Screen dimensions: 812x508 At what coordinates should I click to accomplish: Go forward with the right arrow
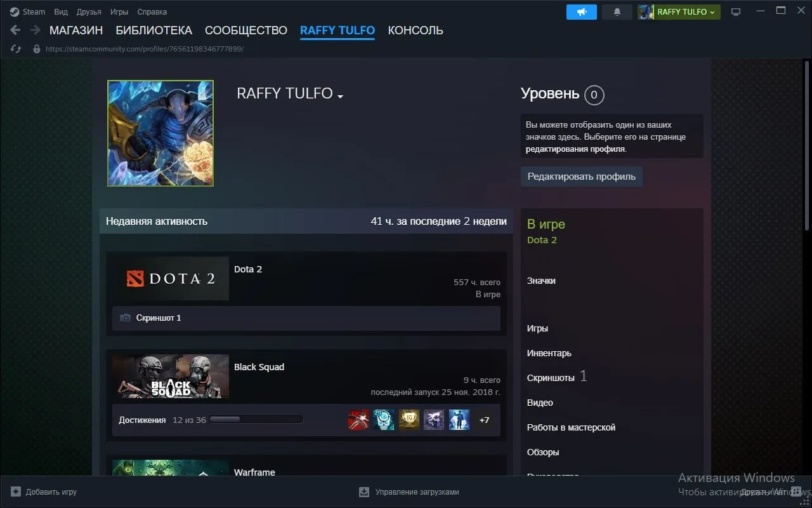(x=35, y=30)
